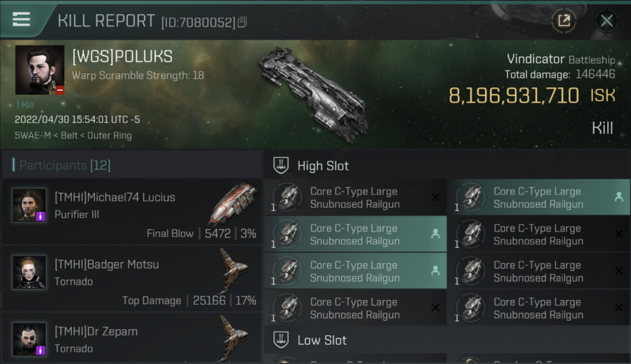Screen dimensions: 631x364
Task: Open POLUKS character portrait
Action: point(40,70)
